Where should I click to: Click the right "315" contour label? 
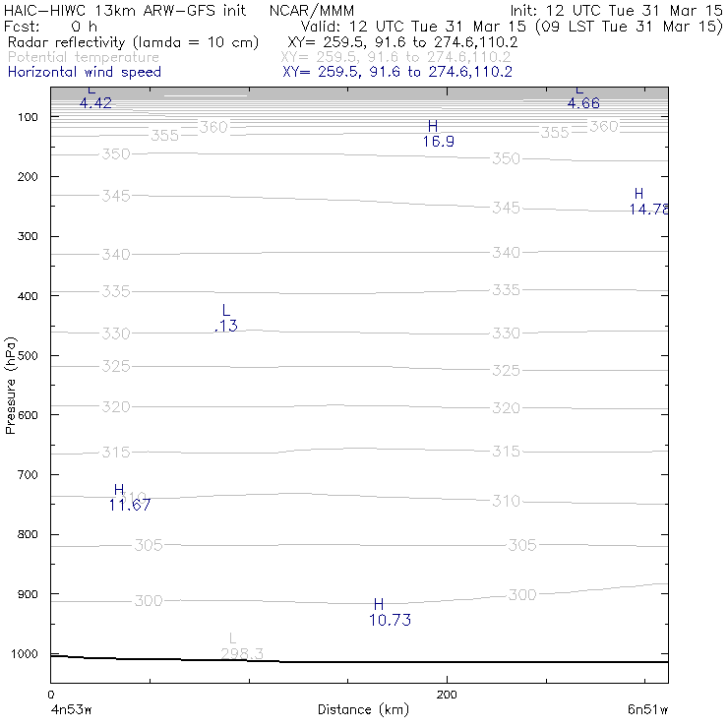pos(506,452)
